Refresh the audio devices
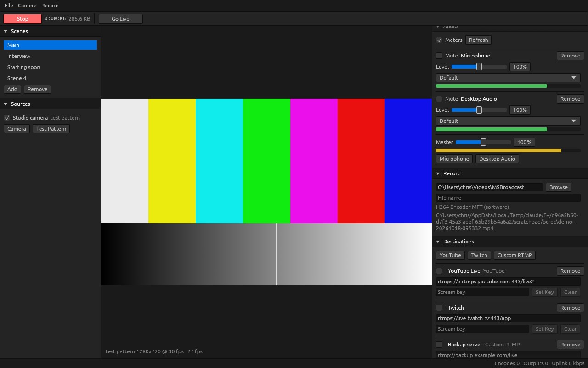588x368 pixels. (x=478, y=40)
